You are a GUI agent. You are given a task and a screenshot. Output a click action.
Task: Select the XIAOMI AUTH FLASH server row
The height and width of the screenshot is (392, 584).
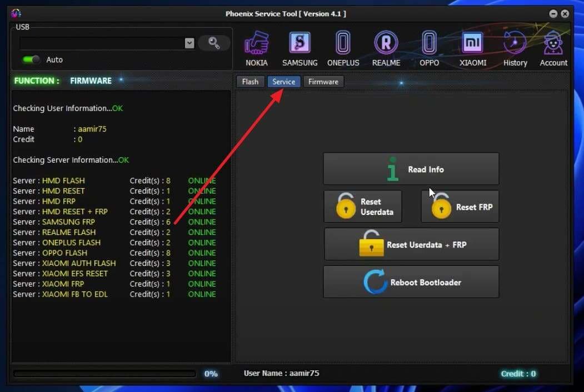tap(114, 263)
